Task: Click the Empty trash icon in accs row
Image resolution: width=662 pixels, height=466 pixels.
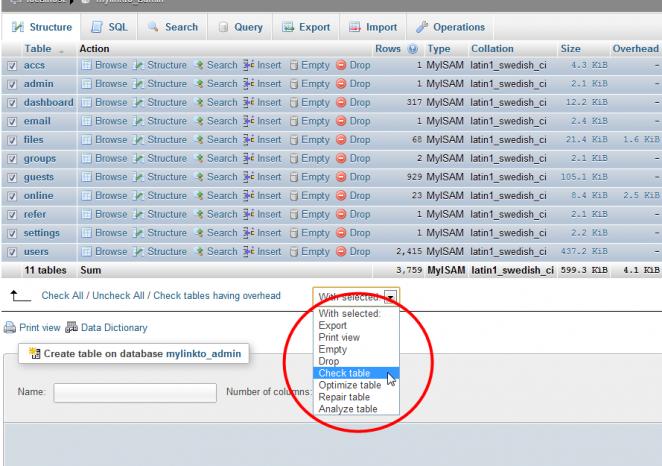Action: (294, 65)
